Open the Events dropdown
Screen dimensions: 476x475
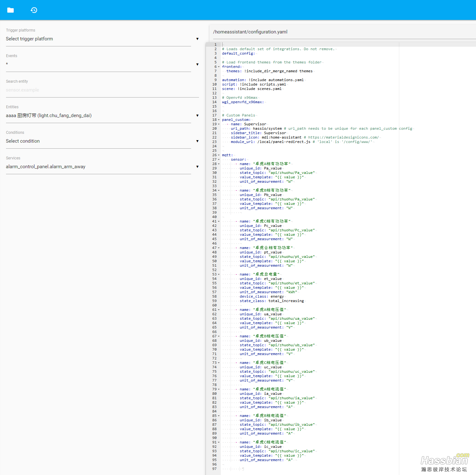point(102,64)
